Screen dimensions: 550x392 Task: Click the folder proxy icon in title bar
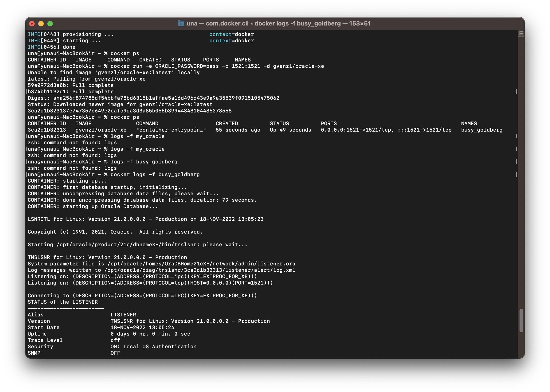tap(181, 23)
